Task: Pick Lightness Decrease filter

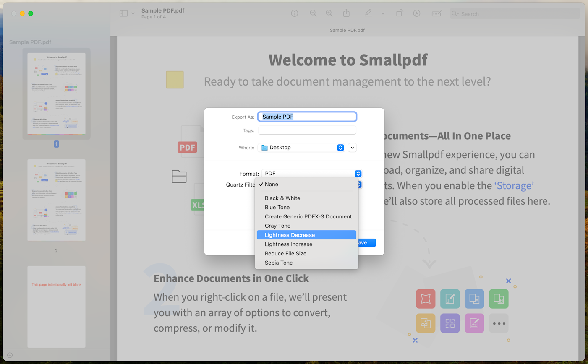Action: (306, 235)
